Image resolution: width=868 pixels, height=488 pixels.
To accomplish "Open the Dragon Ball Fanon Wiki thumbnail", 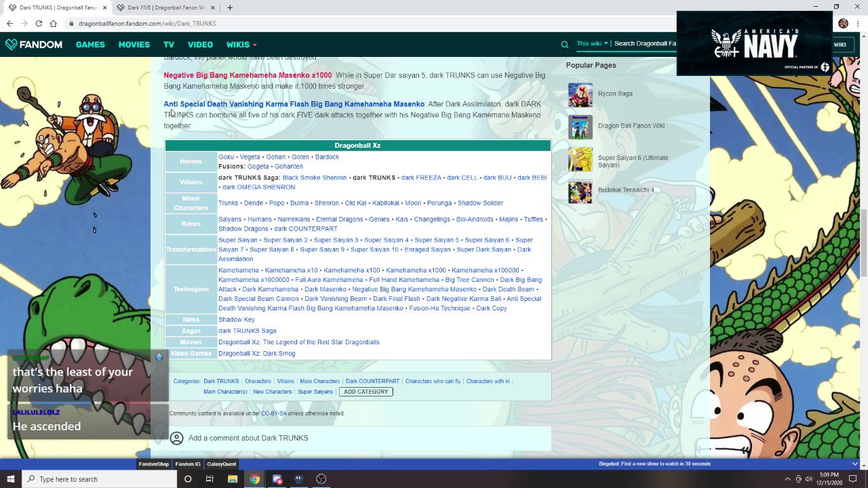I will 580,127.
